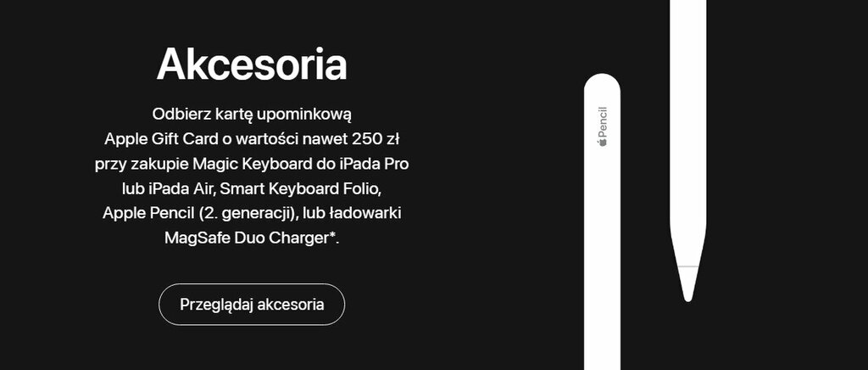Click the pointed tip of the right Apple Pencil
The width and height of the screenshot is (868, 370).
tap(687, 285)
